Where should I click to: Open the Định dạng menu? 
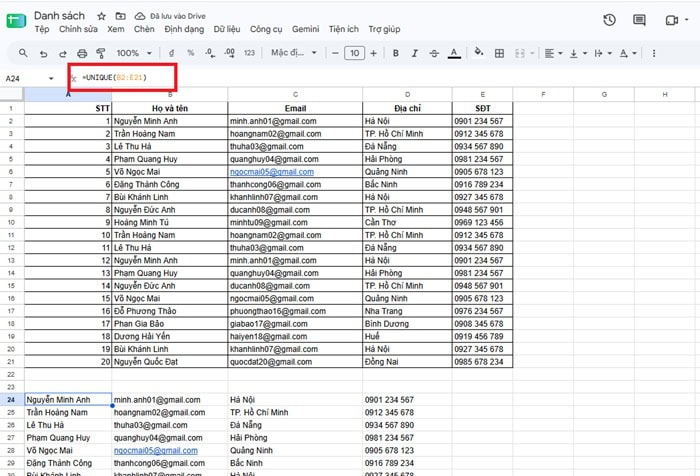coord(184,29)
